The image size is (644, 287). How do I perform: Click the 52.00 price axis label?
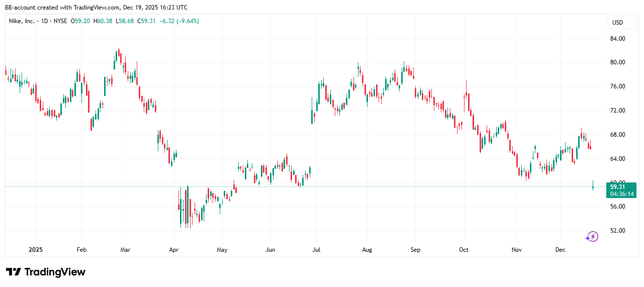(617, 231)
